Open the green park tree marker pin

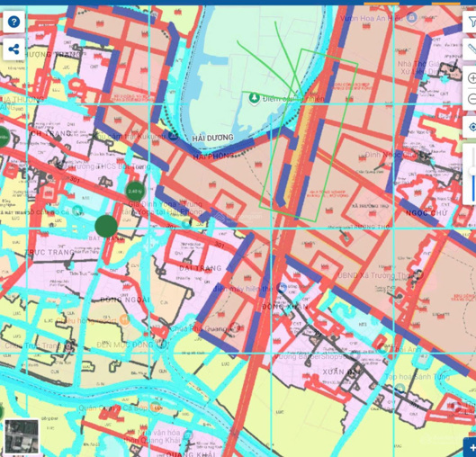254,98
